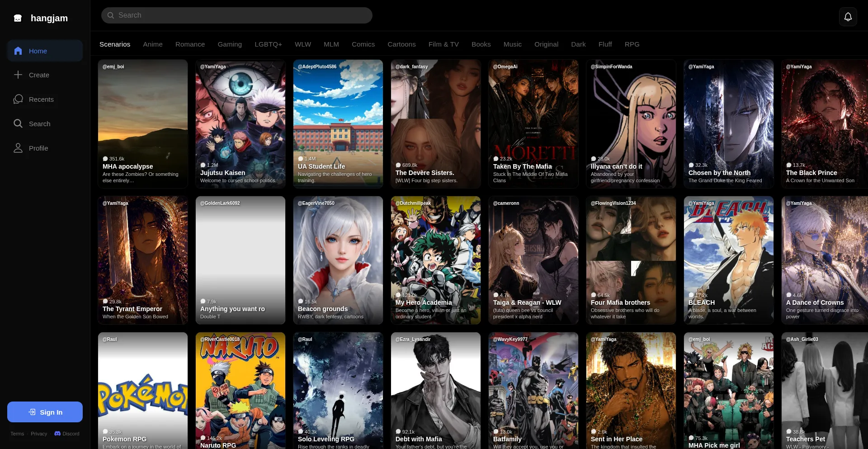This screenshot has height=449, width=868.
Task: Click the hangjam brand name
Action: [49, 18]
